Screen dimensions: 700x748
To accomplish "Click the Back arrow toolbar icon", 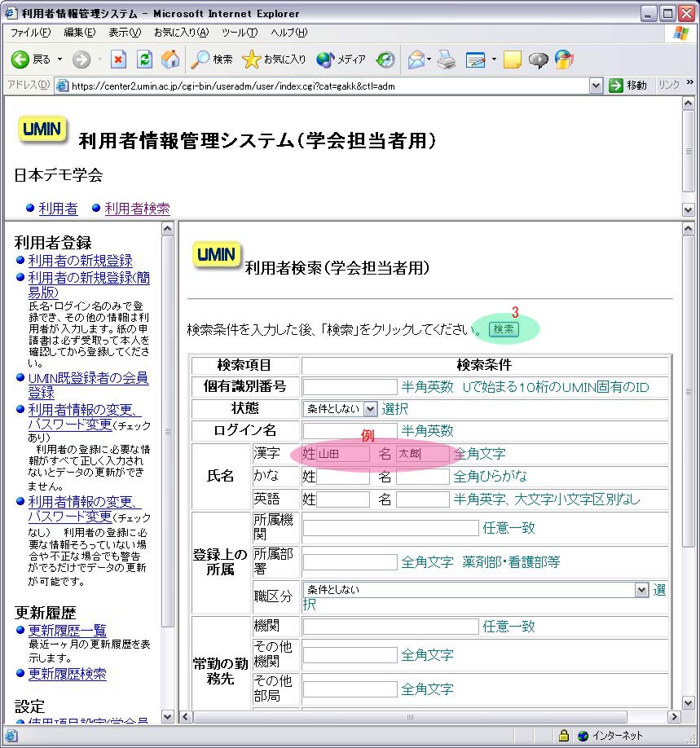I will 20,59.
